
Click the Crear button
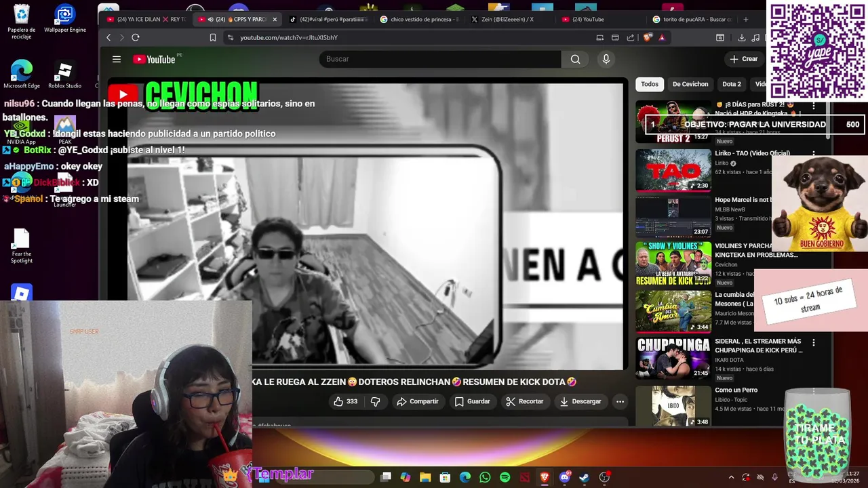743,59
